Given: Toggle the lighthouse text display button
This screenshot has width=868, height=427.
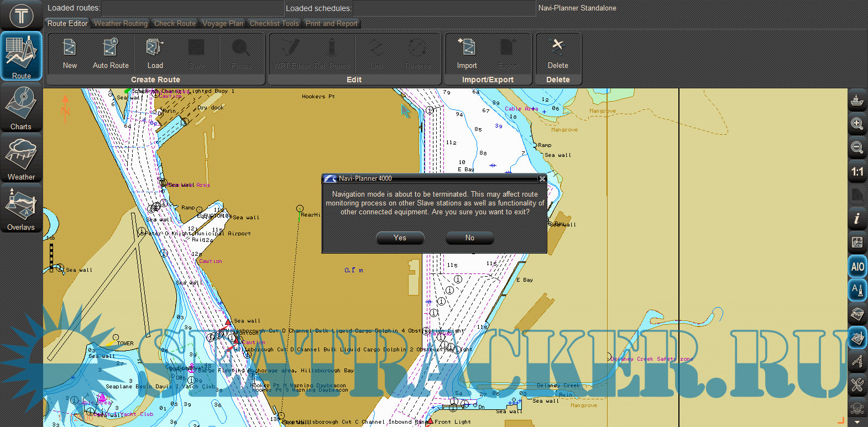Looking at the screenshot, I should 857,290.
